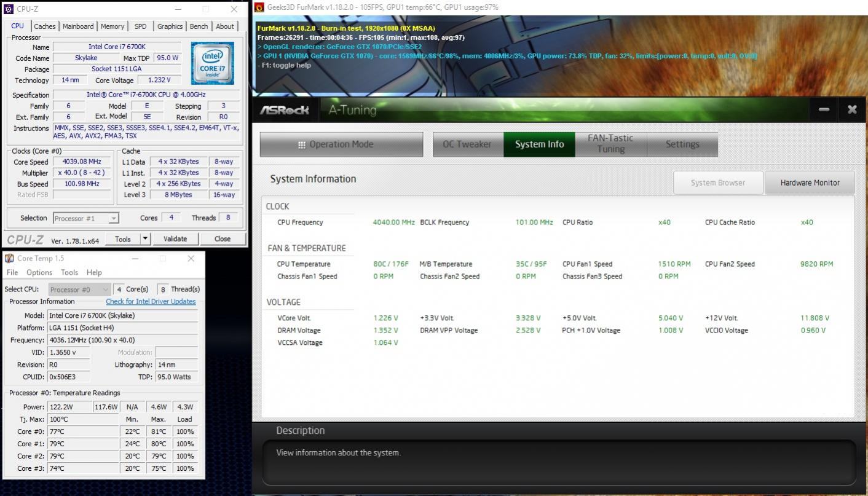The height and width of the screenshot is (496, 868).
Task: Open the Options menu in Core Temp
Action: tap(39, 272)
